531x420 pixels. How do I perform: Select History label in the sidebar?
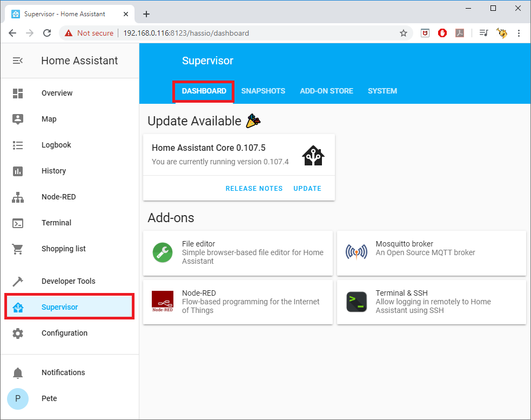point(53,171)
